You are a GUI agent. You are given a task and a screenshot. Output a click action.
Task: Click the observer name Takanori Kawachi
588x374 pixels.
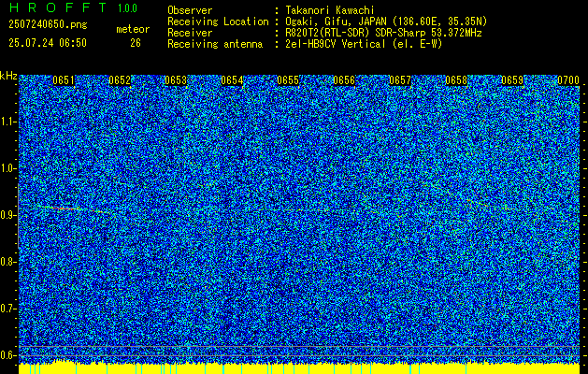(x=330, y=10)
